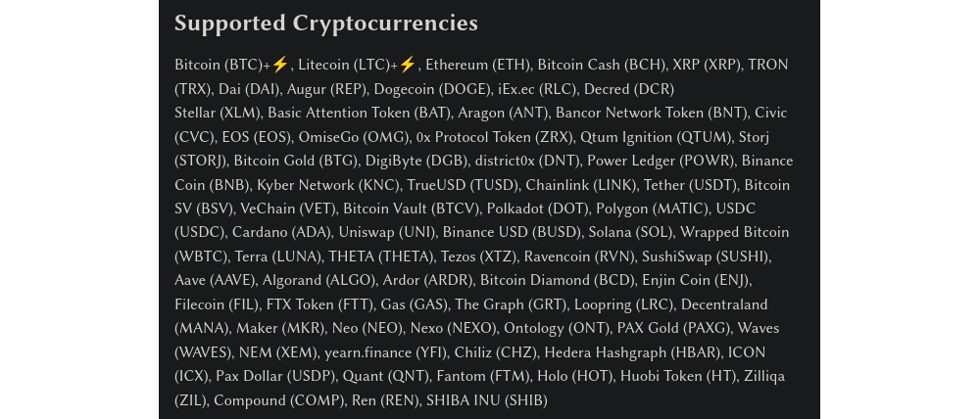Click the lightning bolt icon after Bitcoin (BTC)

click(279, 65)
